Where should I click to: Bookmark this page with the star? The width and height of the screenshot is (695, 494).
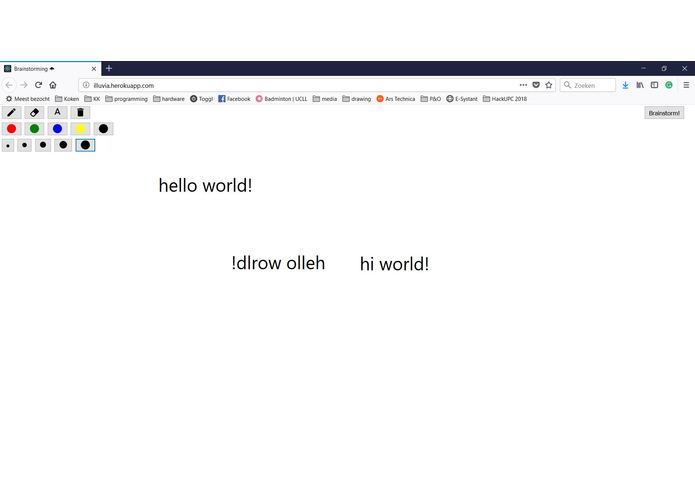coord(549,85)
